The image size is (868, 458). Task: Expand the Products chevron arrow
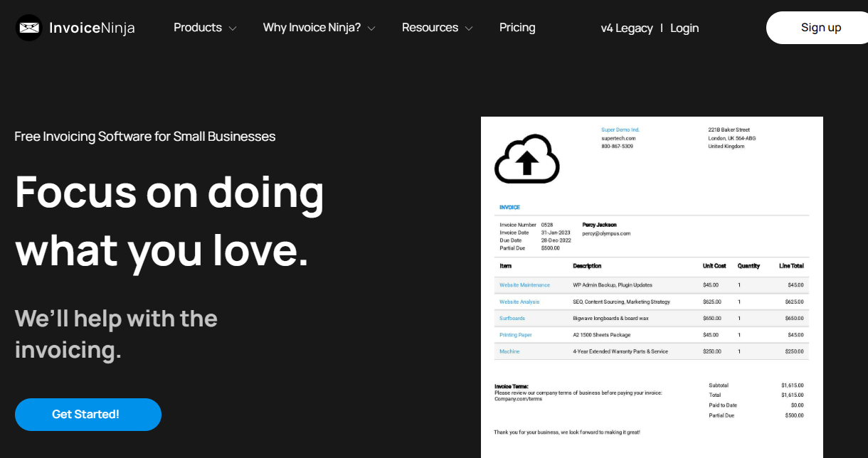point(232,28)
